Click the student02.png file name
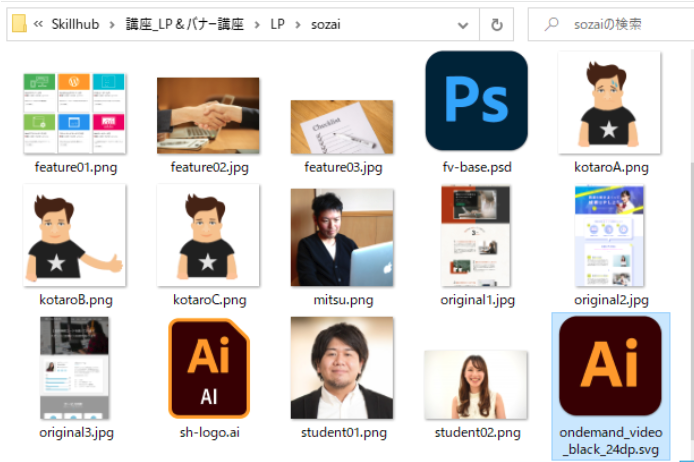This screenshot has height=462, width=694. [477, 432]
